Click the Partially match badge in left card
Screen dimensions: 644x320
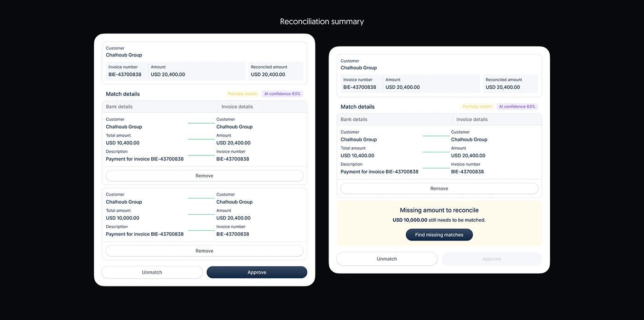[242, 94]
